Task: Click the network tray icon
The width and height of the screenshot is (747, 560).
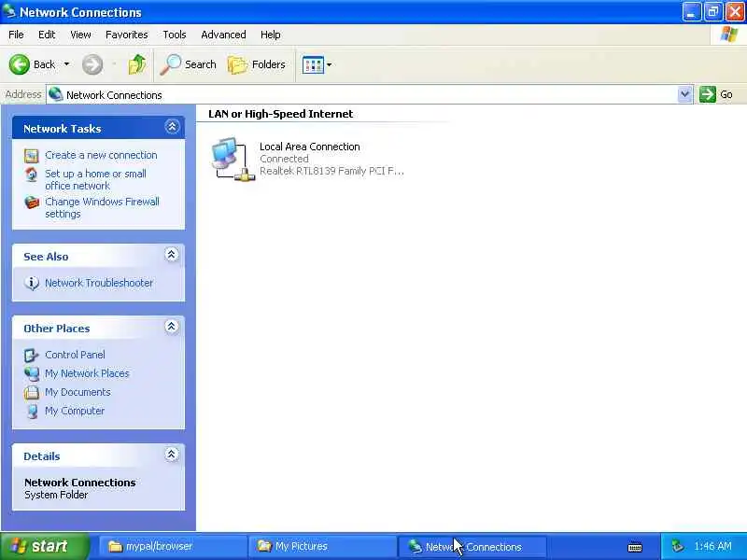Action: (x=677, y=546)
